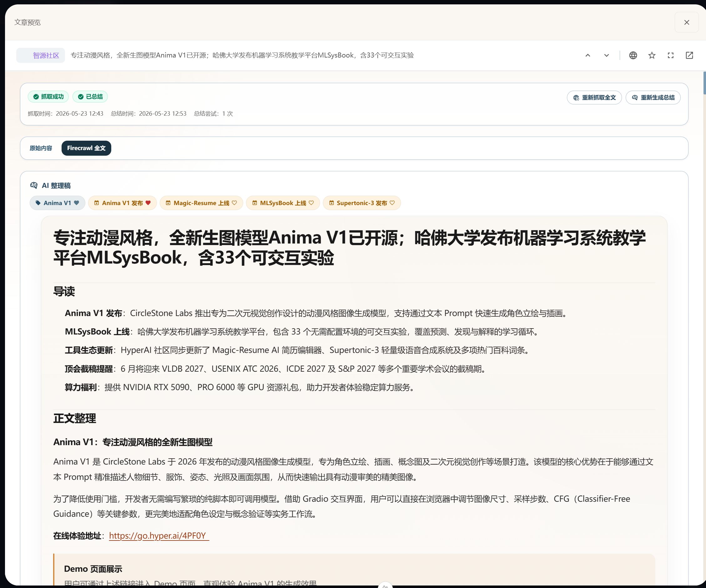Close the 文章预览 dialog
The image size is (706, 588).
click(687, 22)
